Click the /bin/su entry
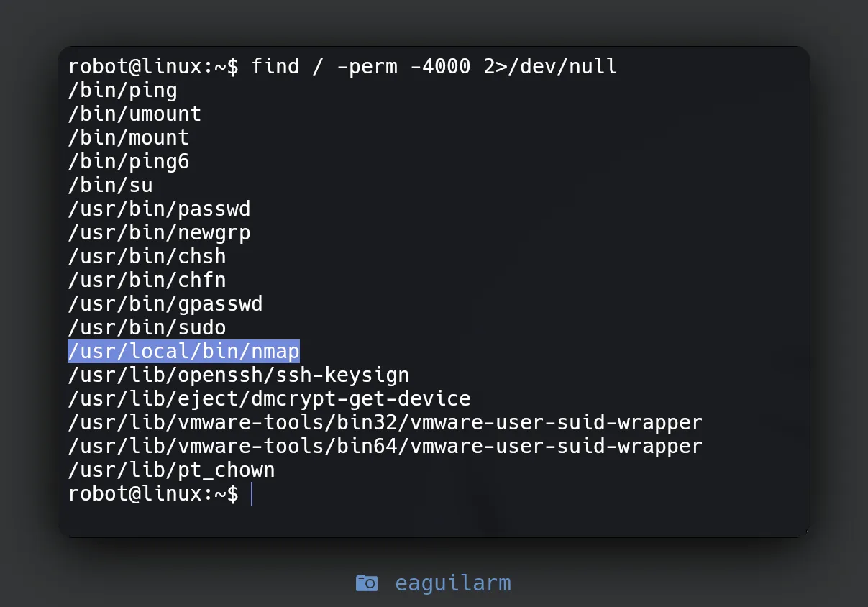 click(x=111, y=186)
